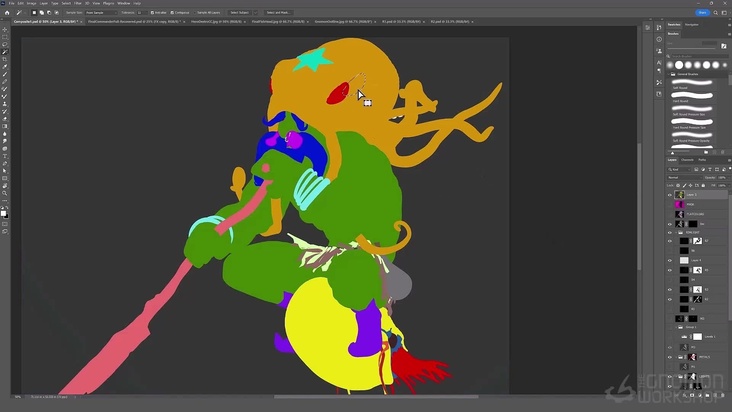This screenshot has height=412, width=732.
Task: Click the Share button
Action: 702,13
